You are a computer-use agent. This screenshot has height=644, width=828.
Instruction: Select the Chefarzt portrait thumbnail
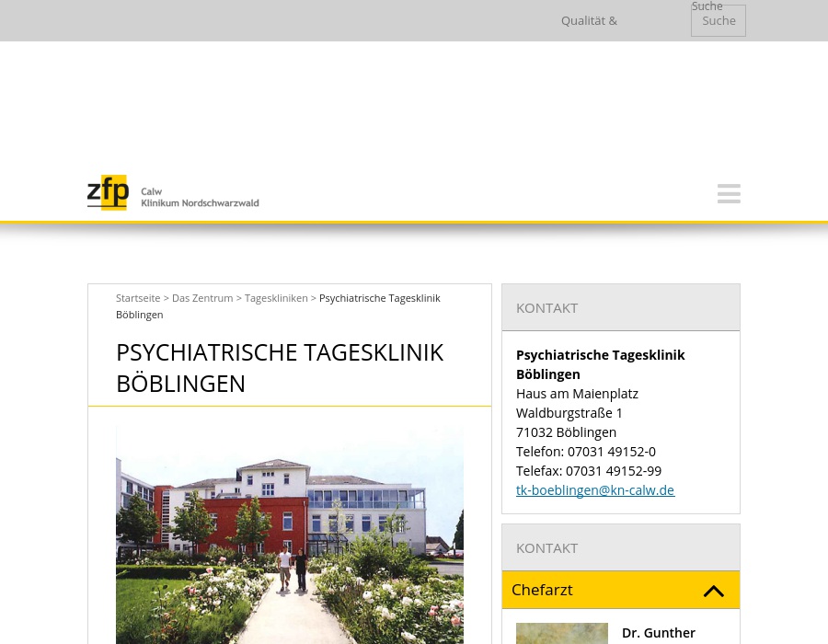coord(561,633)
